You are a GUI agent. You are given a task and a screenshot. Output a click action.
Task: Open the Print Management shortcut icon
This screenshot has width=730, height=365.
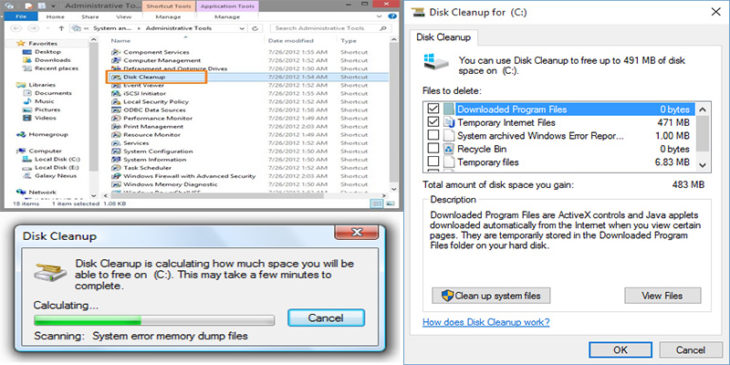coord(116,127)
